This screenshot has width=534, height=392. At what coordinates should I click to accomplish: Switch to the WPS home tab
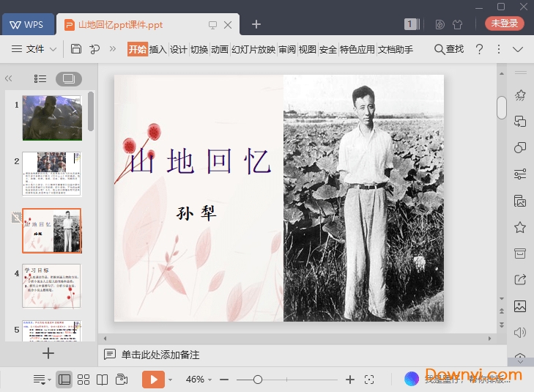pos(28,24)
